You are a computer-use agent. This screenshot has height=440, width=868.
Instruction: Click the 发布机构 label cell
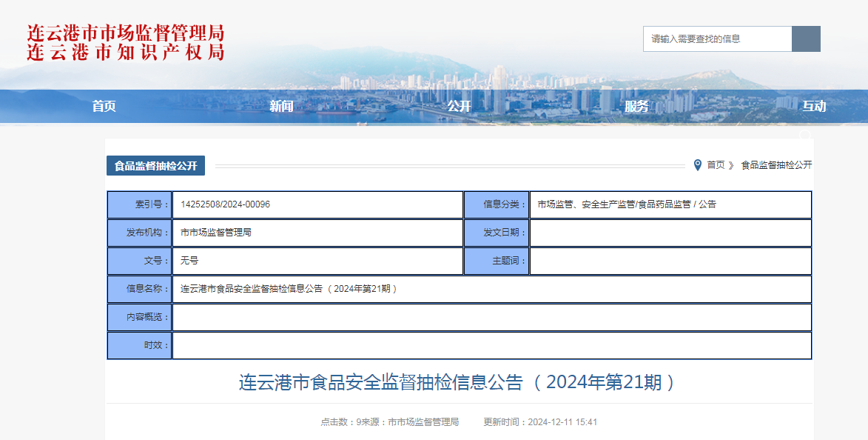point(140,233)
